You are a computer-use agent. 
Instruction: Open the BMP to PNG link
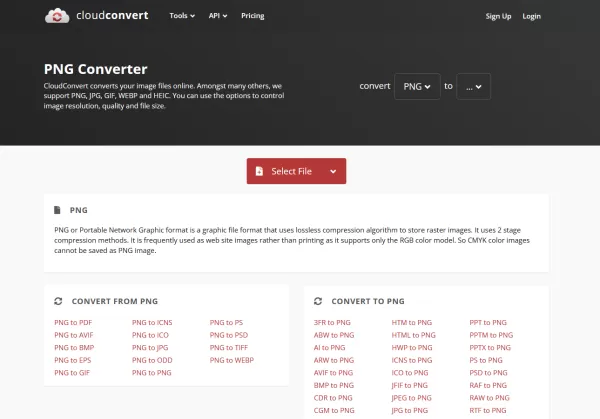coord(334,386)
